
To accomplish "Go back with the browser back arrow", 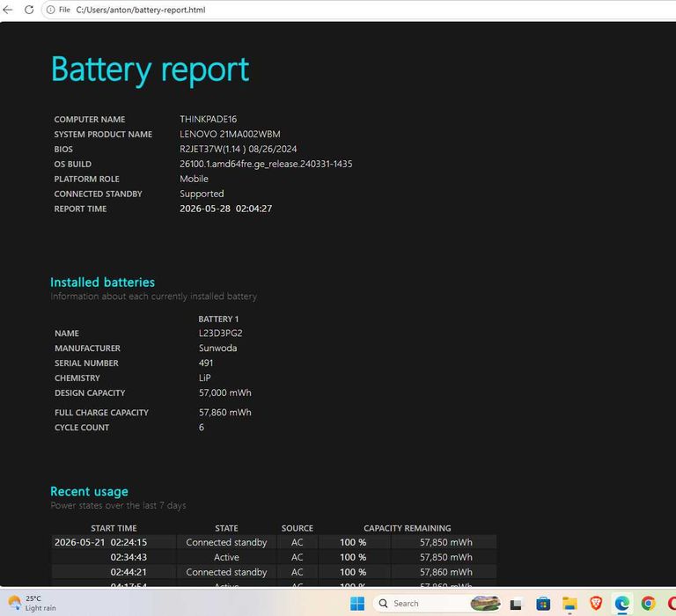I will [x=8, y=10].
